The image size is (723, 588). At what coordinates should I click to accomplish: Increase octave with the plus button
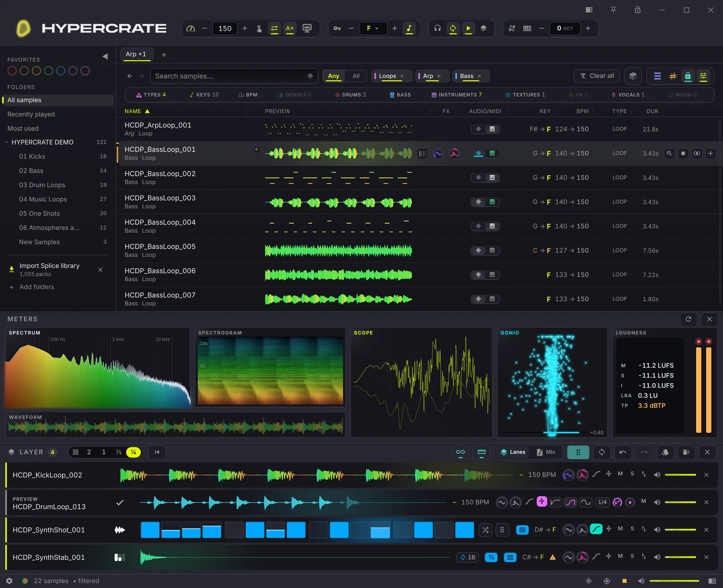pos(588,28)
